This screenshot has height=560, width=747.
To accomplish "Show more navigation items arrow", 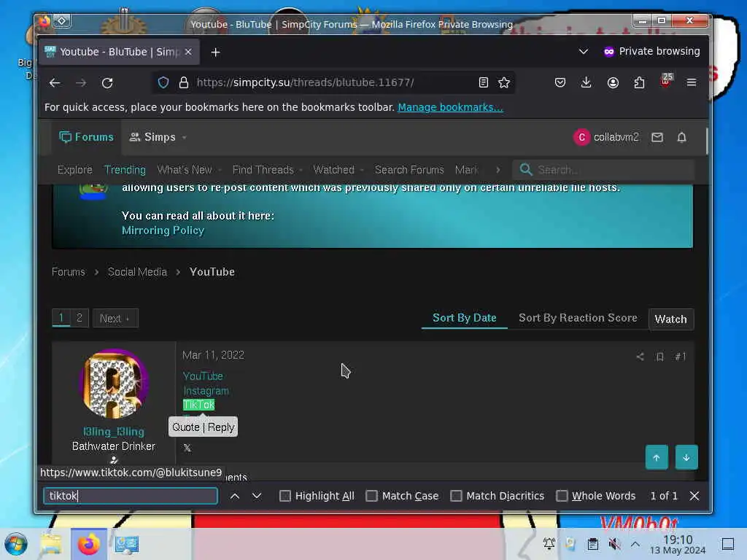I will [x=498, y=169].
